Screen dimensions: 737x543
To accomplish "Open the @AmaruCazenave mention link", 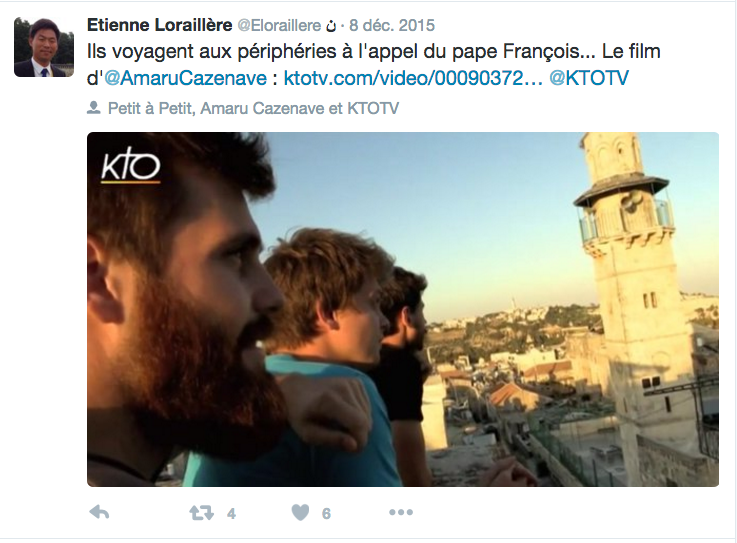I will 185,78.
